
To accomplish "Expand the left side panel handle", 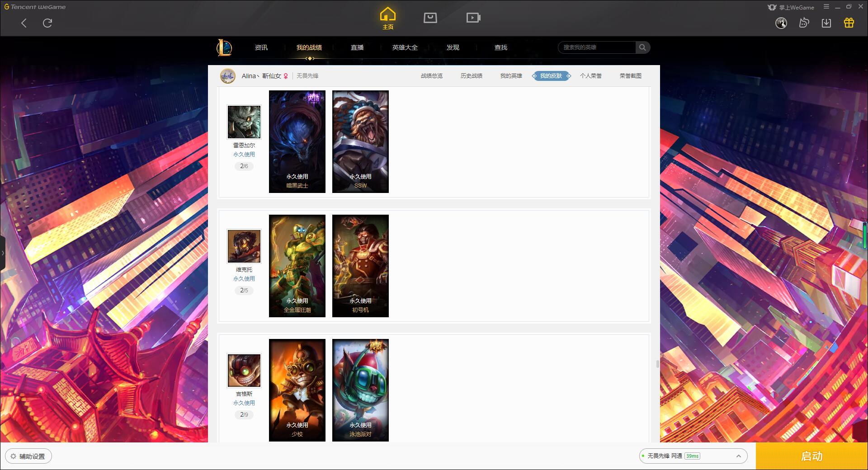I will coord(3,253).
